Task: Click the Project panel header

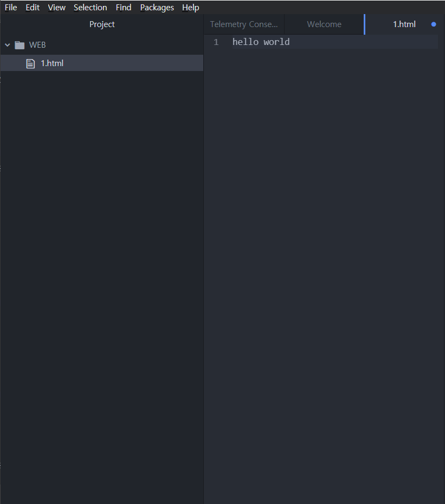Action: pos(102,24)
